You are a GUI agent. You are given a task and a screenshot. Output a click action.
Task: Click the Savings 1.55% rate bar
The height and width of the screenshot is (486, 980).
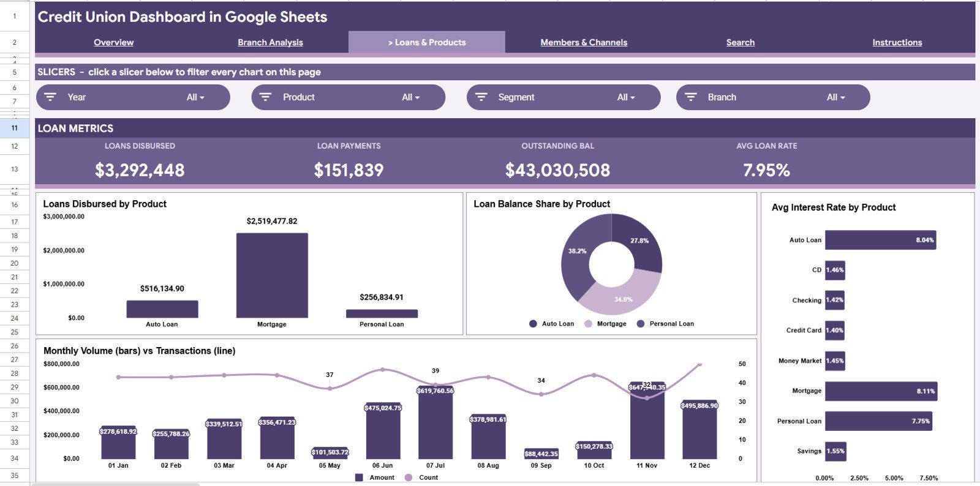(x=835, y=451)
